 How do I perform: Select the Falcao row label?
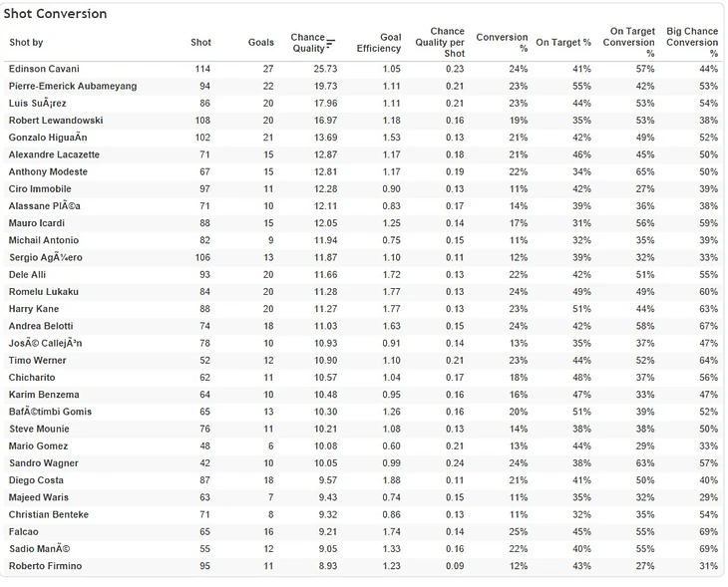tap(24, 531)
